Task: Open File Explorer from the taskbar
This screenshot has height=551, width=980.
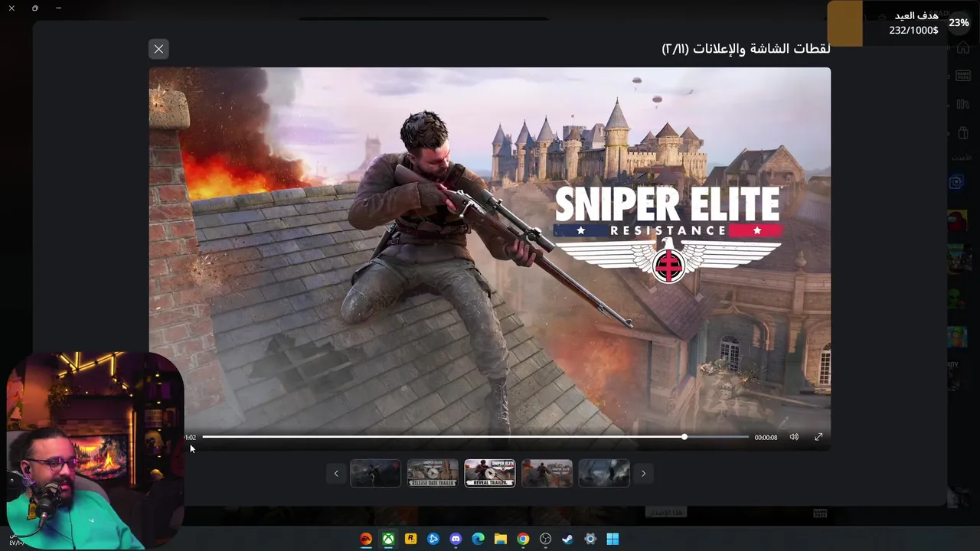Action: 501,539
